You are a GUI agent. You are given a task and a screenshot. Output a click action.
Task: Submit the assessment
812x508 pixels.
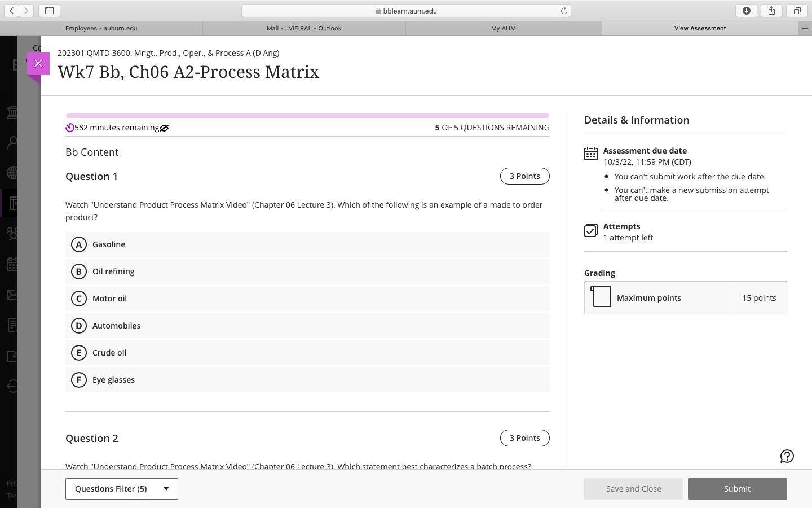click(x=738, y=489)
